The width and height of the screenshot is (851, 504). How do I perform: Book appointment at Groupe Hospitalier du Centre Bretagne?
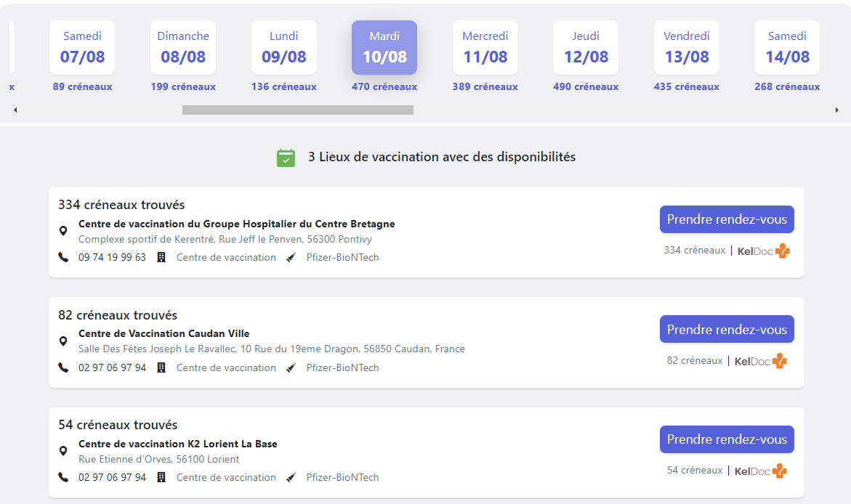click(727, 219)
